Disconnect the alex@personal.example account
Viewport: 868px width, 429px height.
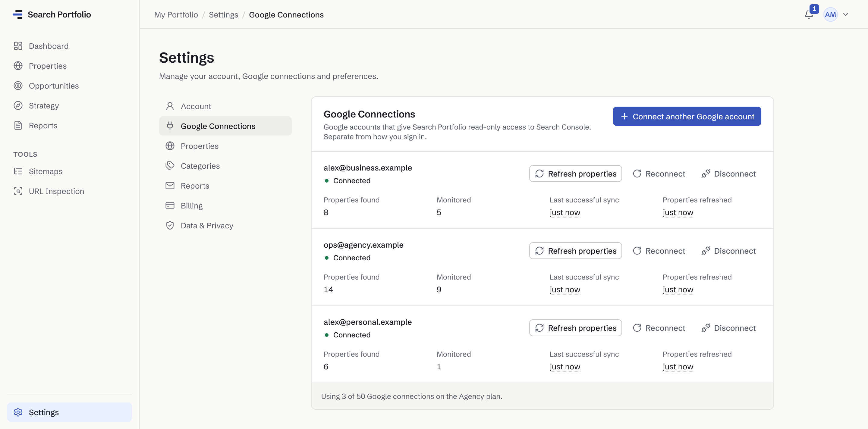click(728, 328)
